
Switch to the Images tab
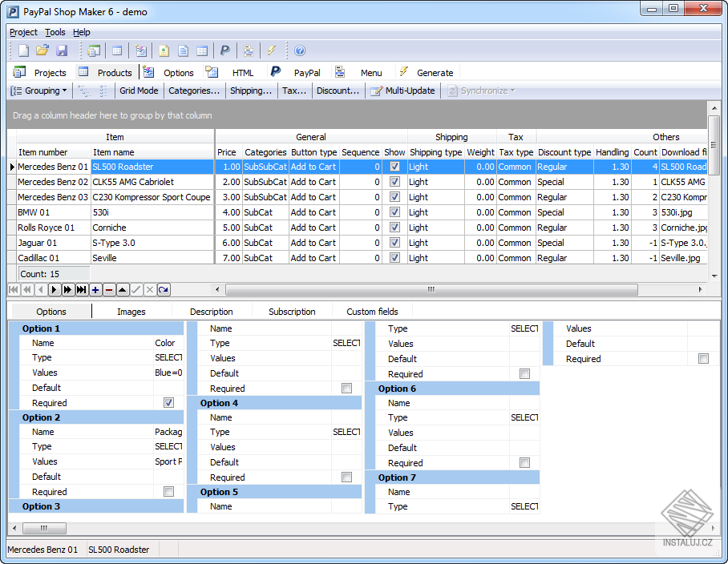pyautogui.click(x=131, y=312)
